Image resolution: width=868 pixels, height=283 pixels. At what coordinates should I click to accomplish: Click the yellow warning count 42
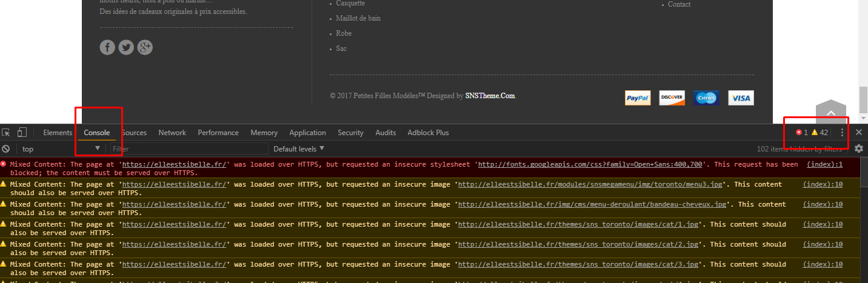pos(820,132)
